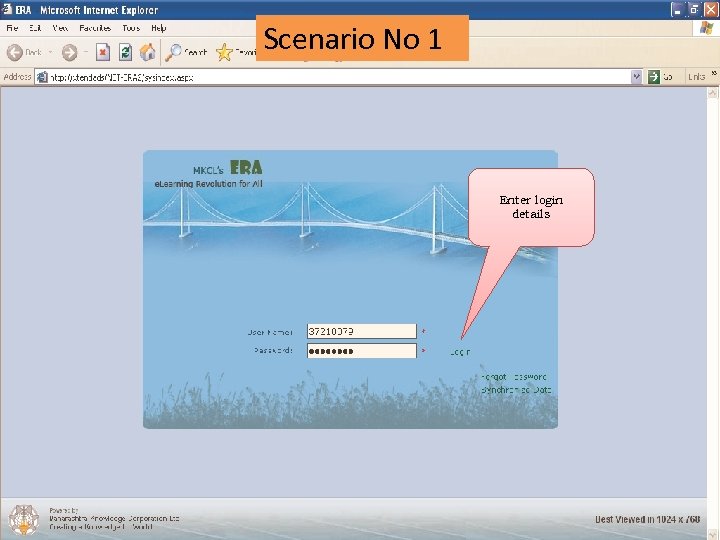Open the Edit menu
This screenshot has width=720, height=540.
coord(35,28)
